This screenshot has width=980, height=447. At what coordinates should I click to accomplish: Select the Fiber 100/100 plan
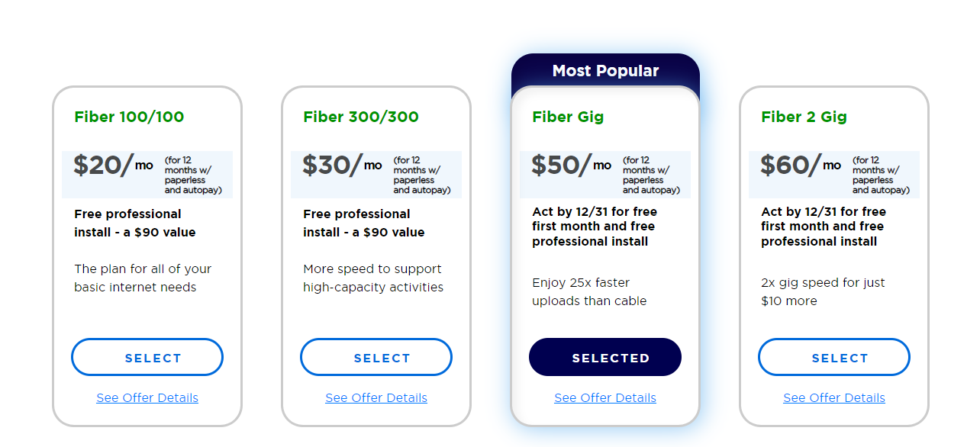tap(147, 357)
